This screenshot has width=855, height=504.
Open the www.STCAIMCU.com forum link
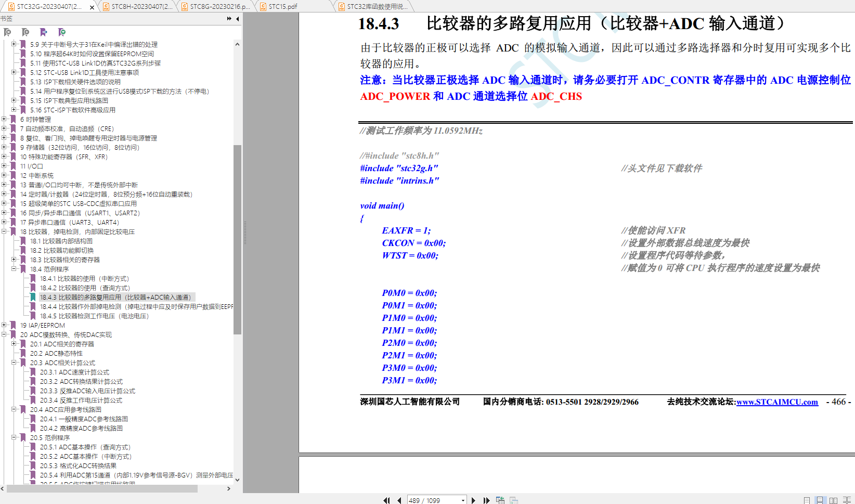coord(777,402)
